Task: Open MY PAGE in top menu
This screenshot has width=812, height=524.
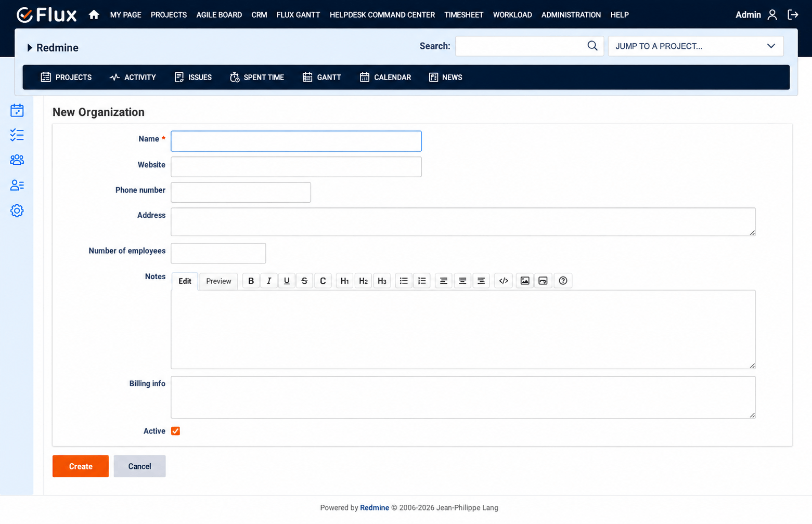Action: [126, 15]
